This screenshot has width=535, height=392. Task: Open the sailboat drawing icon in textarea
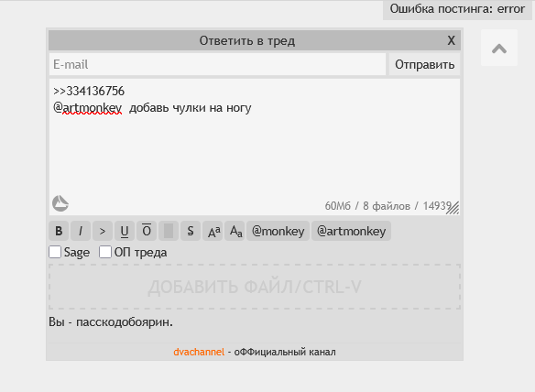click(60, 203)
